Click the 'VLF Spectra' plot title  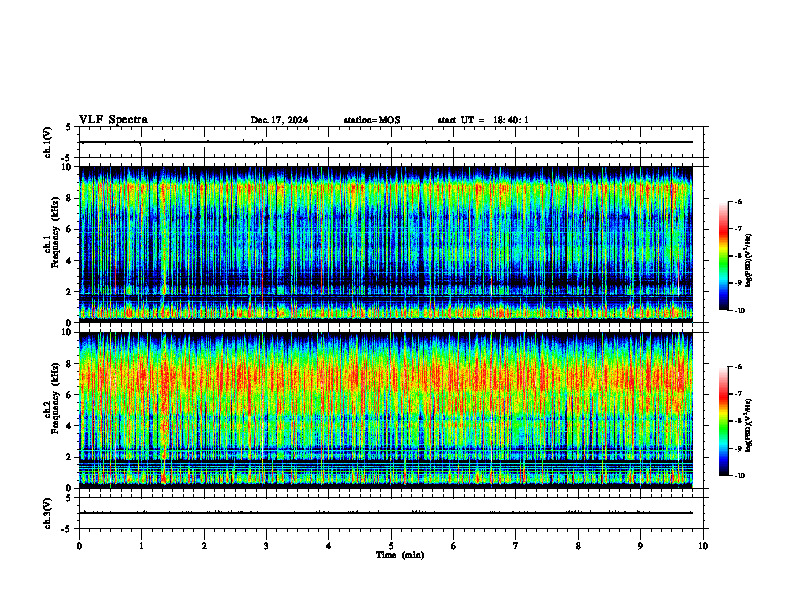pyautogui.click(x=113, y=120)
